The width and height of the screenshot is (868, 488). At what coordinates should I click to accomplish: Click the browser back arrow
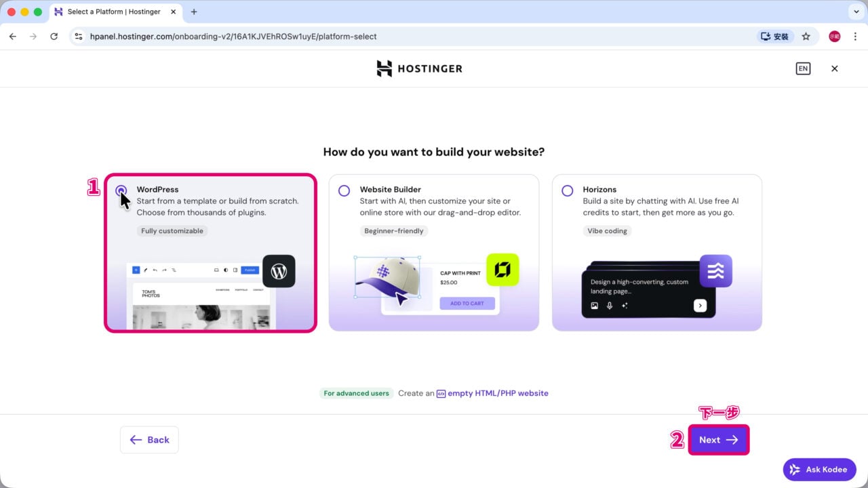tap(12, 37)
